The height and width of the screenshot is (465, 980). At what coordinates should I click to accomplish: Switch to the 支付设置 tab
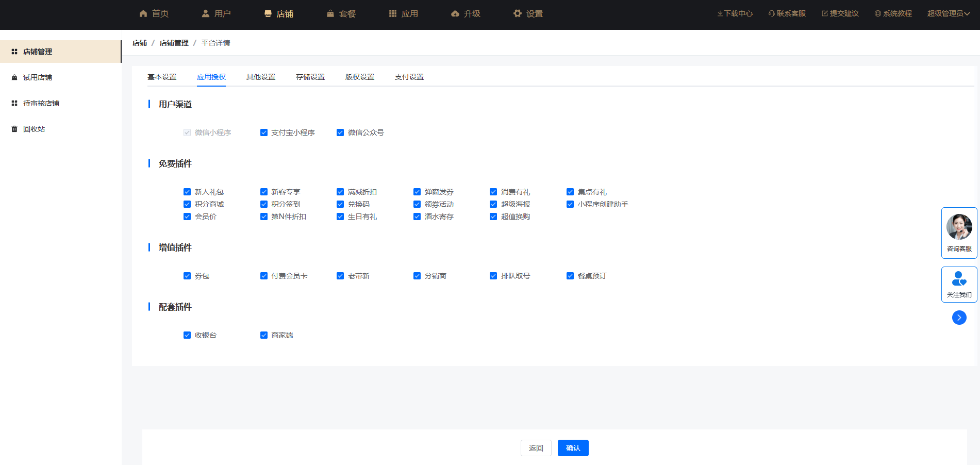coord(409,77)
